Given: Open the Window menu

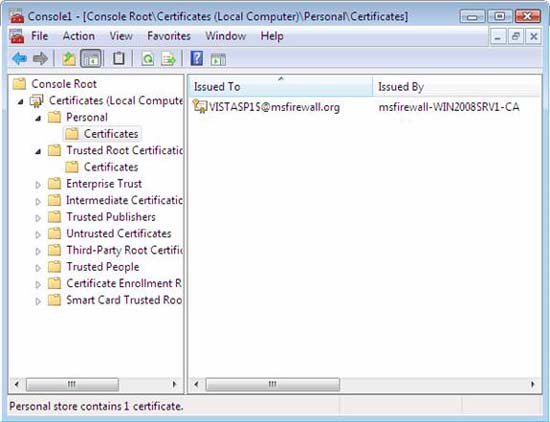Looking at the screenshot, I should pos(226,36).
